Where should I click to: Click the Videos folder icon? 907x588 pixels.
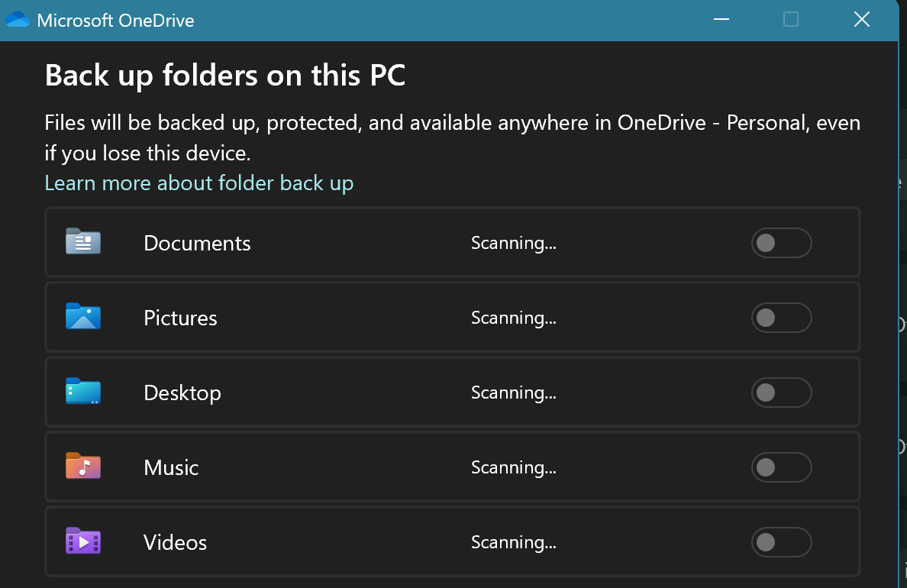pos(83,541)
